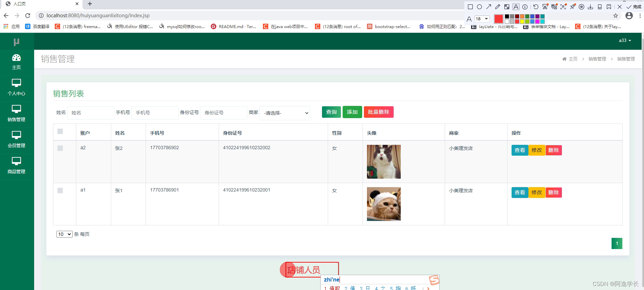Open the 应用 apps bookmark
644x290 pixels.
point(11,26)
